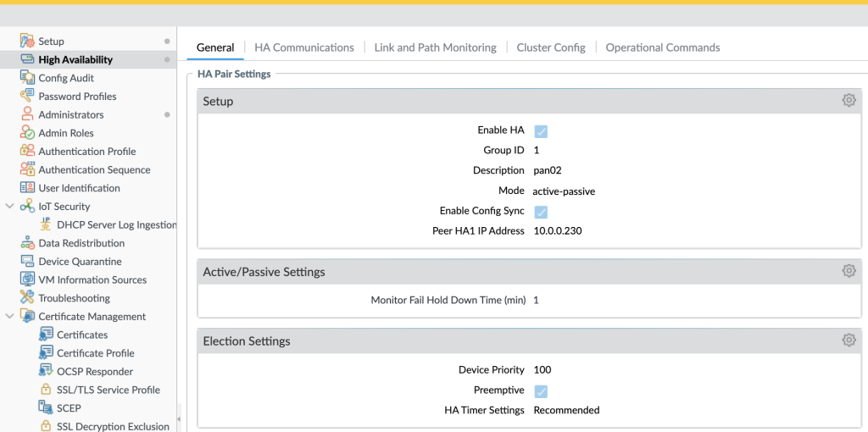Toggle the Enable HA checkbox
Screen dimensions: 868x432
point(540,131)
